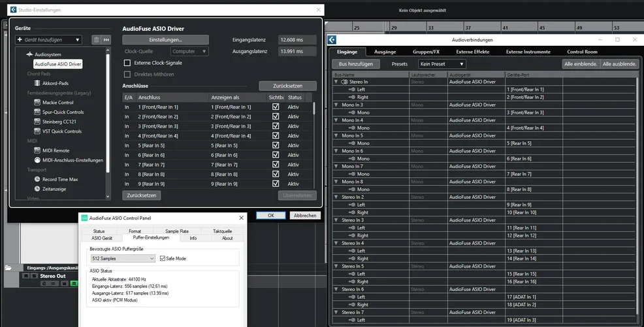This screenshot has height=327, width=644.
Task: Open the Sample Rate tab
Action: click(176, 231)
